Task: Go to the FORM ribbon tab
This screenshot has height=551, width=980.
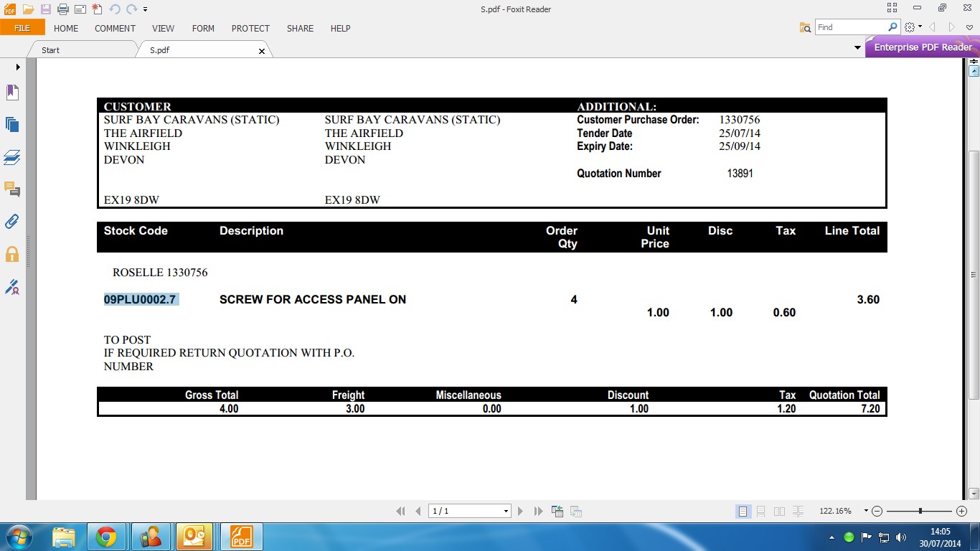Action: point(203,29)
